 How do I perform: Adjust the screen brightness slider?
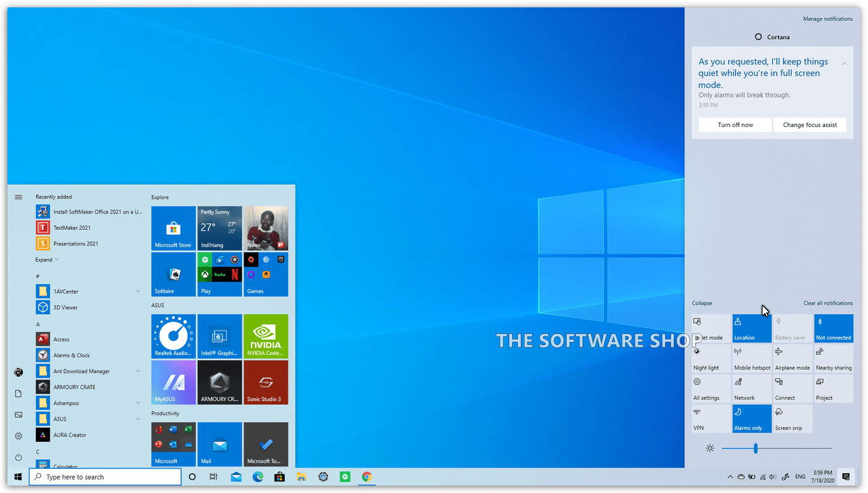click(x=756, y=448)
